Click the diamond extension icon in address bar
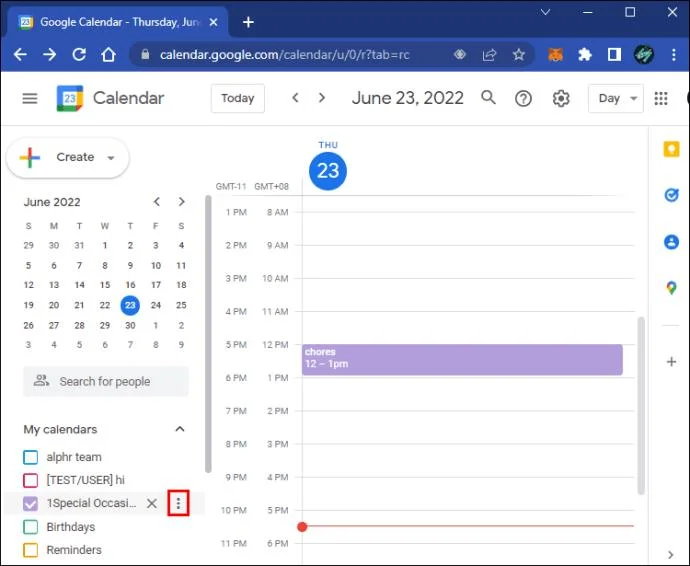 tap(460, 55)
